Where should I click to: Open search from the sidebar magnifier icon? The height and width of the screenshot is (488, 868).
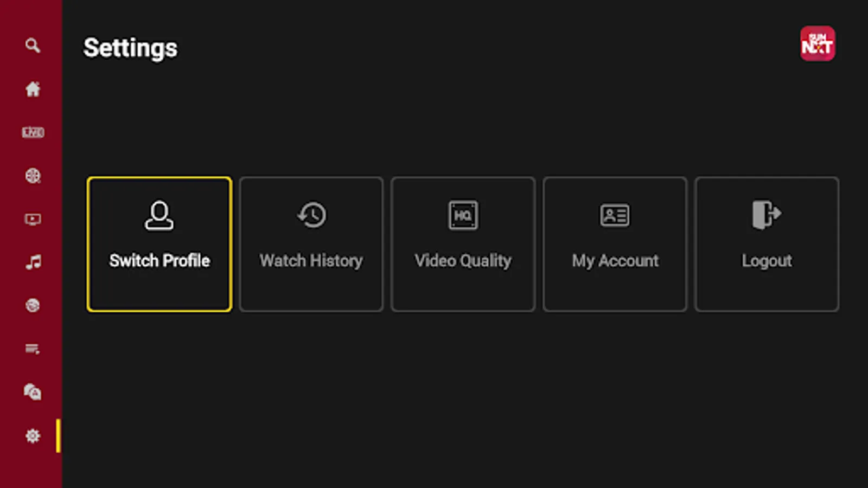click(x=33, y=46)
